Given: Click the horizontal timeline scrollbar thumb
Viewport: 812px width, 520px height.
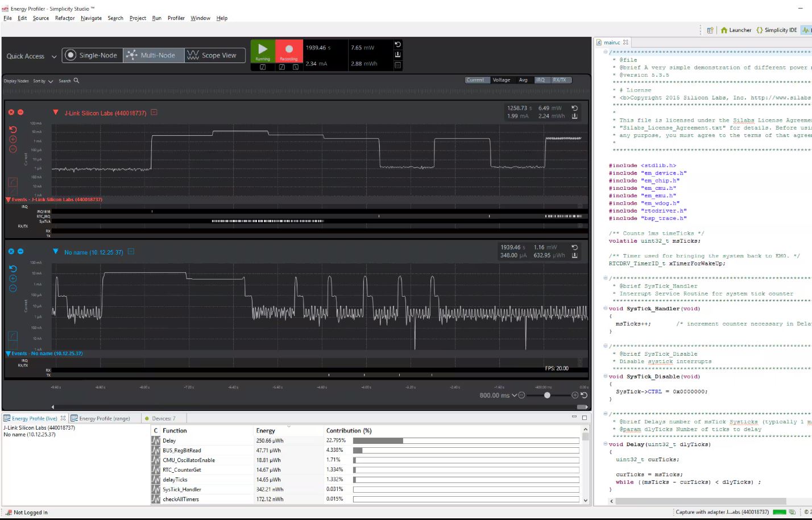Looking at the screenshot, I should 582,407.
